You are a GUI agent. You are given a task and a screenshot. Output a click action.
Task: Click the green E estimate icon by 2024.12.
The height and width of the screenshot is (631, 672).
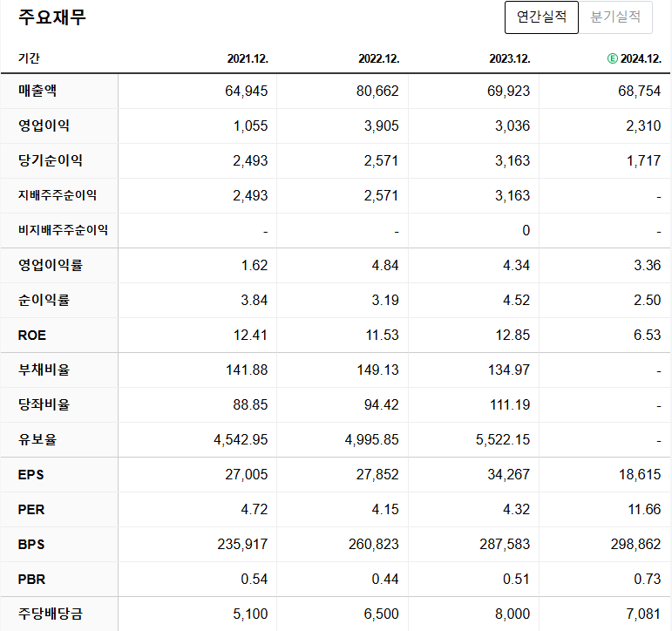[613, 58]
